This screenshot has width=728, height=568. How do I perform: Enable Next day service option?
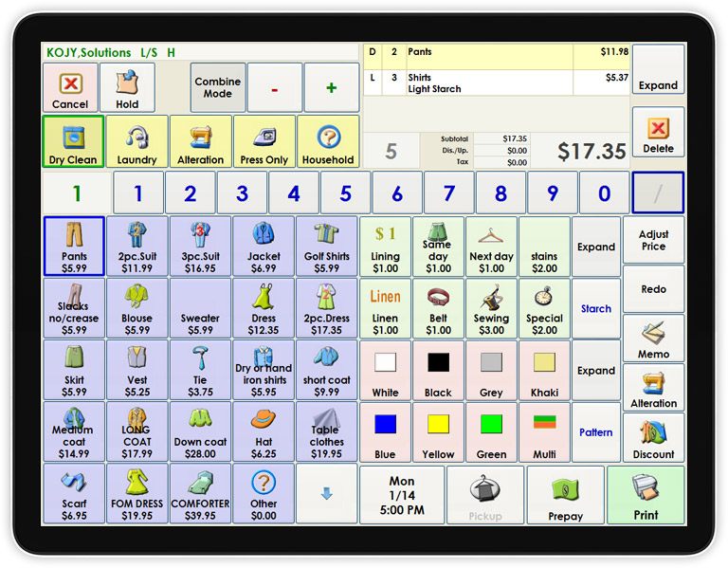click(491, 246)
